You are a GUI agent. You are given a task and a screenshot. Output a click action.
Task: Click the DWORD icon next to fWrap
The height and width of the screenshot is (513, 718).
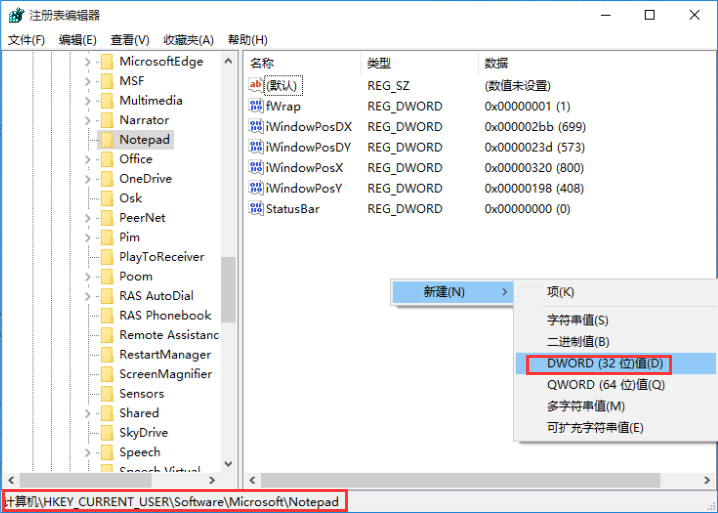[256, 106]
